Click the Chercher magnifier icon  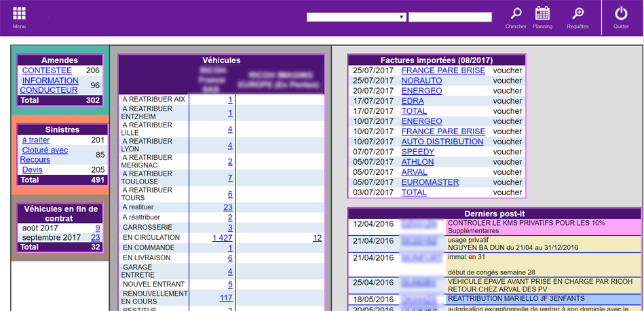(x=516, y=14)
